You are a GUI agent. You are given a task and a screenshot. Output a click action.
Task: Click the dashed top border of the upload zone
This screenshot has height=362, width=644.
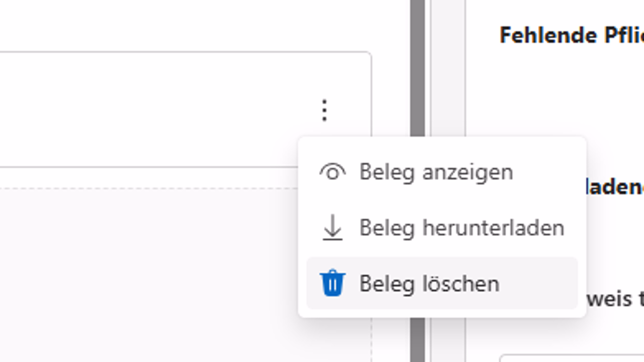click(151, 189)
